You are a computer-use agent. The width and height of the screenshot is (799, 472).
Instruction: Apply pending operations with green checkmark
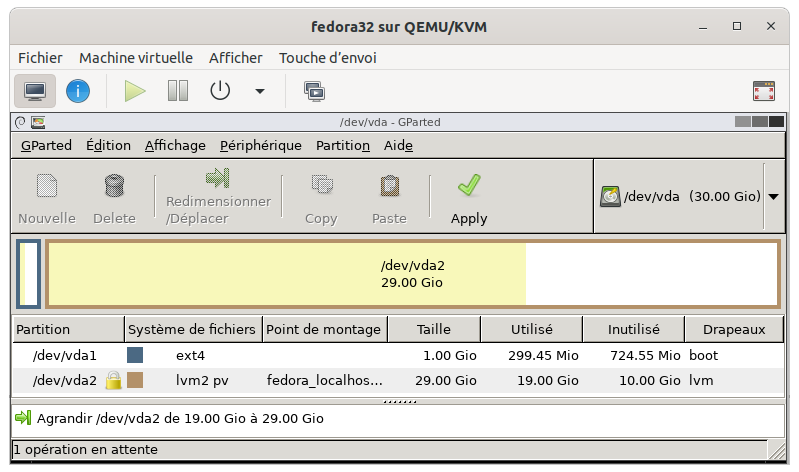coord(469,186)
